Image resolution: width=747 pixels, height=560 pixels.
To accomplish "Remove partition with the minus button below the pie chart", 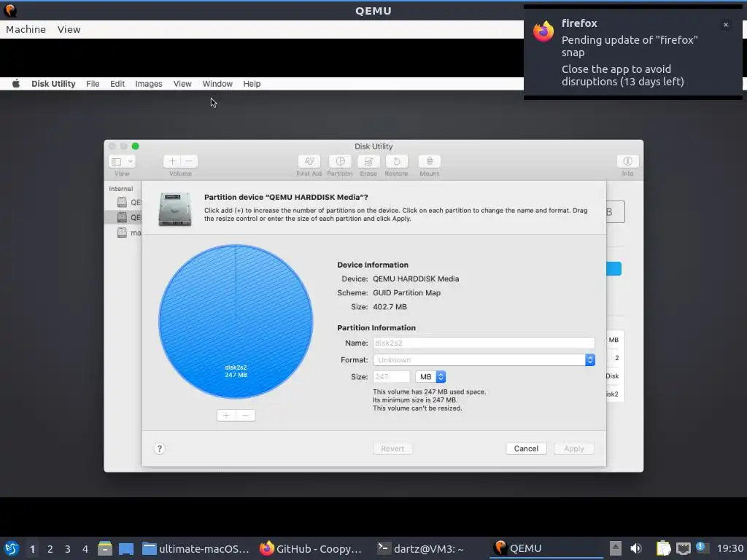I will (x=245, y=415).
